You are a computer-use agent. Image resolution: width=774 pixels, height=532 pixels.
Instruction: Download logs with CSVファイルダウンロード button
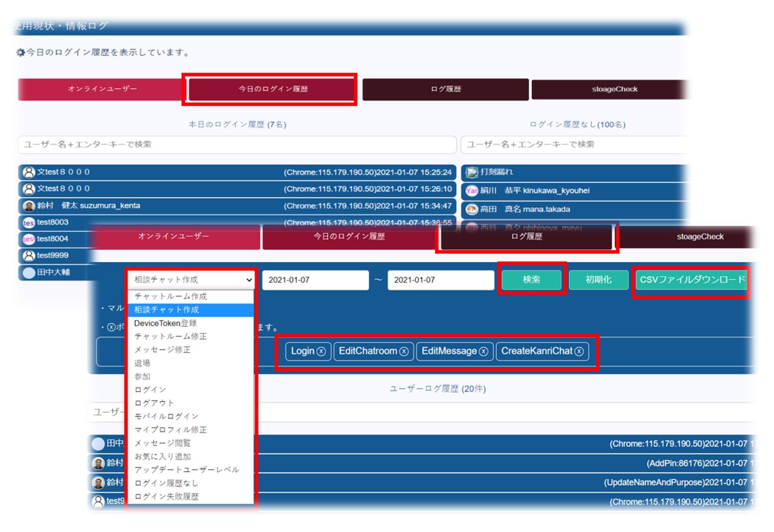692,280
